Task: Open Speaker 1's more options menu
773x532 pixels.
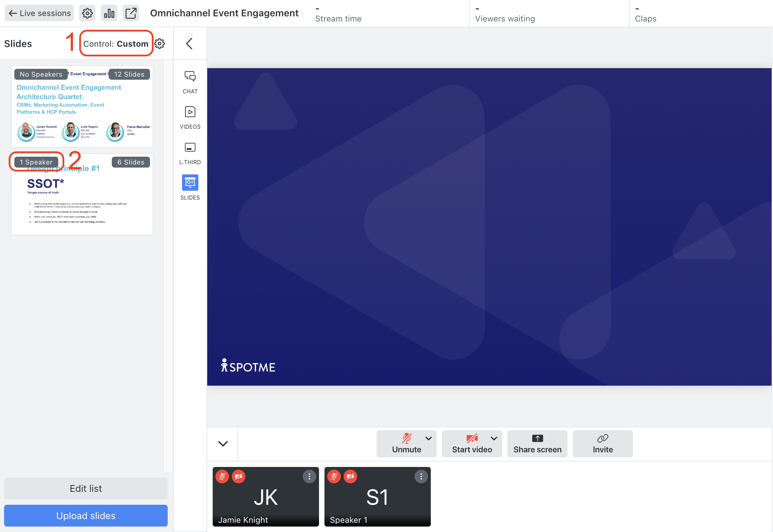Action: 421,476
